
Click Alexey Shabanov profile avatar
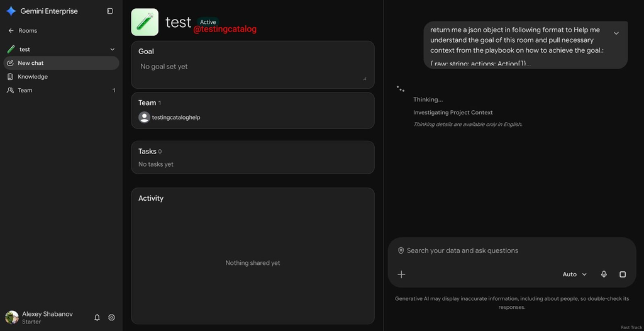tap(12, 317)
